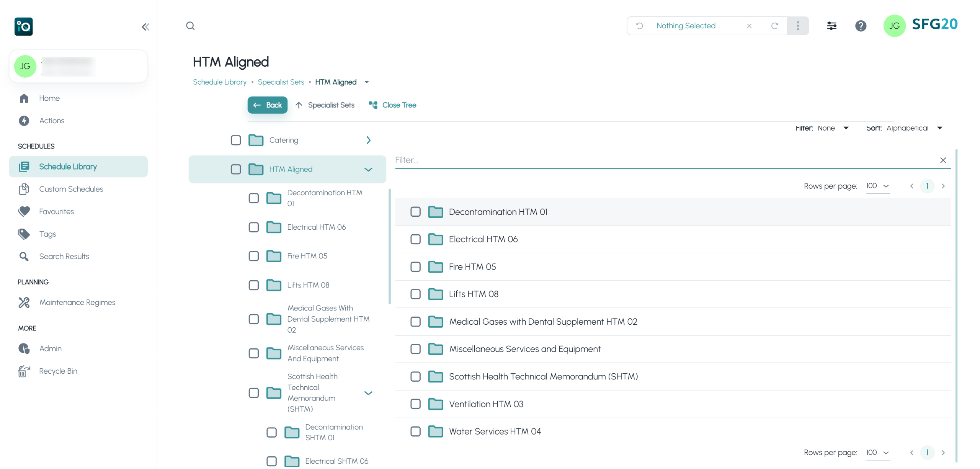Open the search magnifier icon in header
The width and height of the screenshot is (980, 469).
pyautogui.click(x=190, y=26)
